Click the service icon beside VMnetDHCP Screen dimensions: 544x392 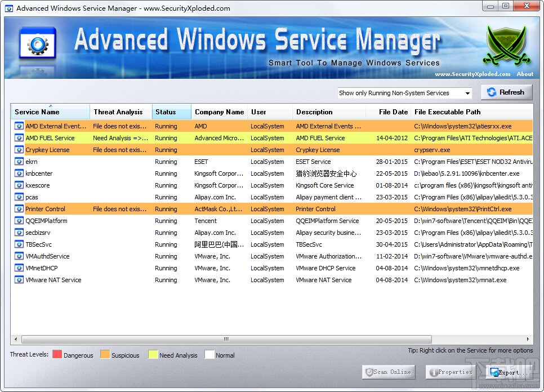[19, 268]
